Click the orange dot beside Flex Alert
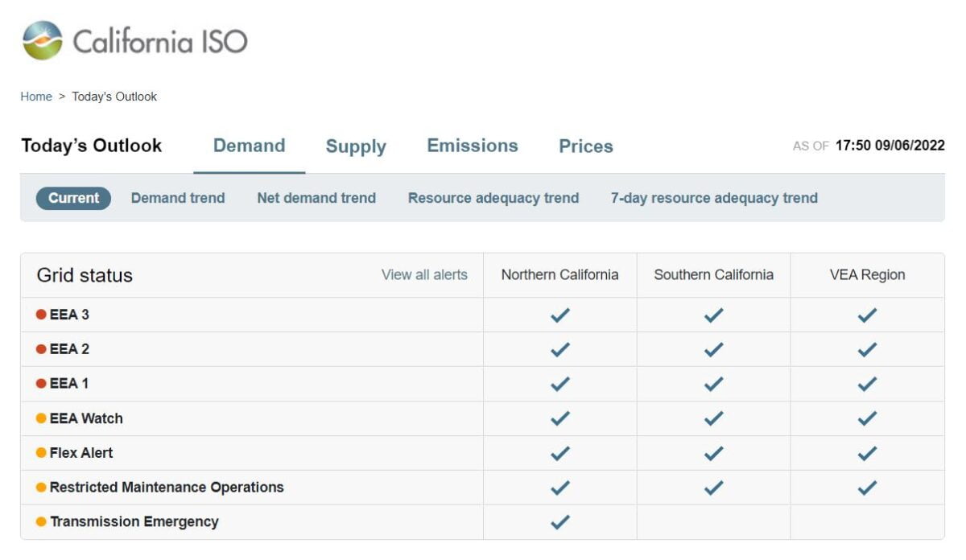This screenshot has height=560, width=966. pyautogui.click(x=41, y=453)
